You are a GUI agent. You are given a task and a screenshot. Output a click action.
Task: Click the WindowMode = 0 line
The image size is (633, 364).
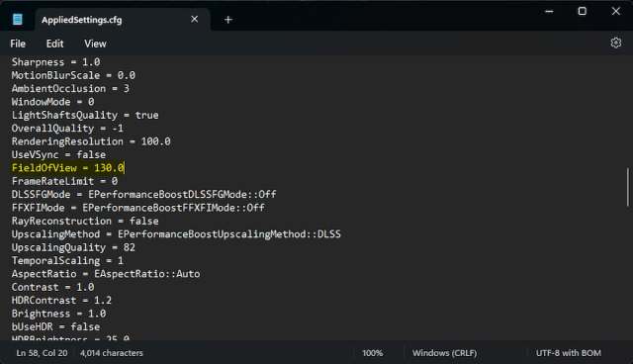(x=52, y=102)
